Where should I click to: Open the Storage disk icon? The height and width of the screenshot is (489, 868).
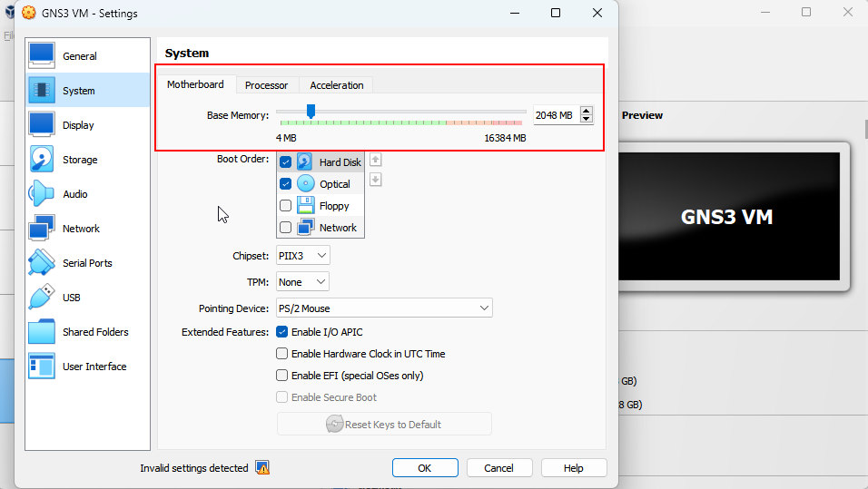[42, 159]
